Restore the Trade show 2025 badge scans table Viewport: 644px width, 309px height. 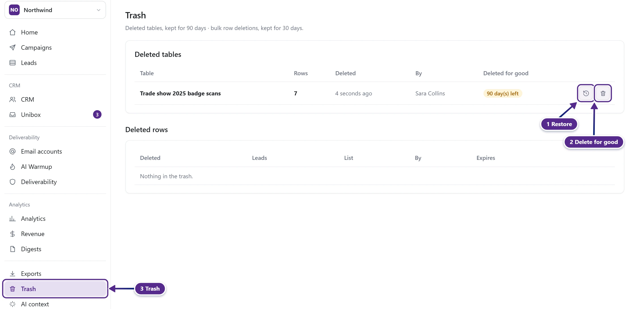[585, 93]
